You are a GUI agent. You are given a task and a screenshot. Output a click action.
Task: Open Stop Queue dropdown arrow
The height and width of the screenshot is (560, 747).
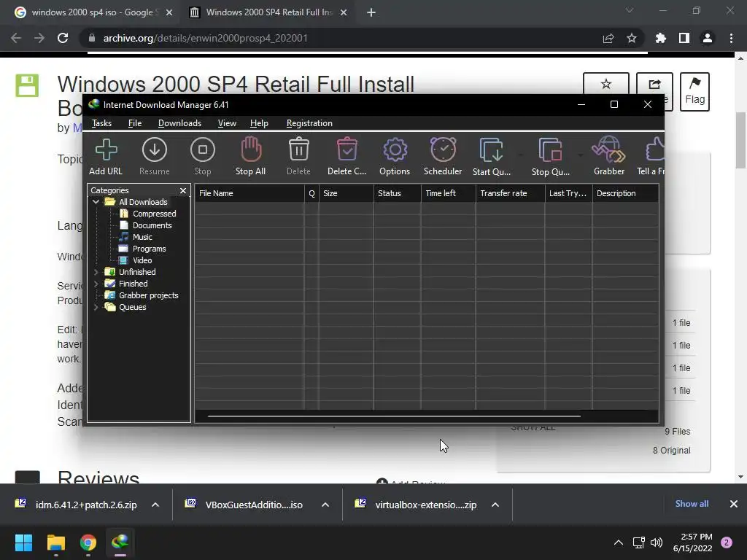tap(580, 155)
